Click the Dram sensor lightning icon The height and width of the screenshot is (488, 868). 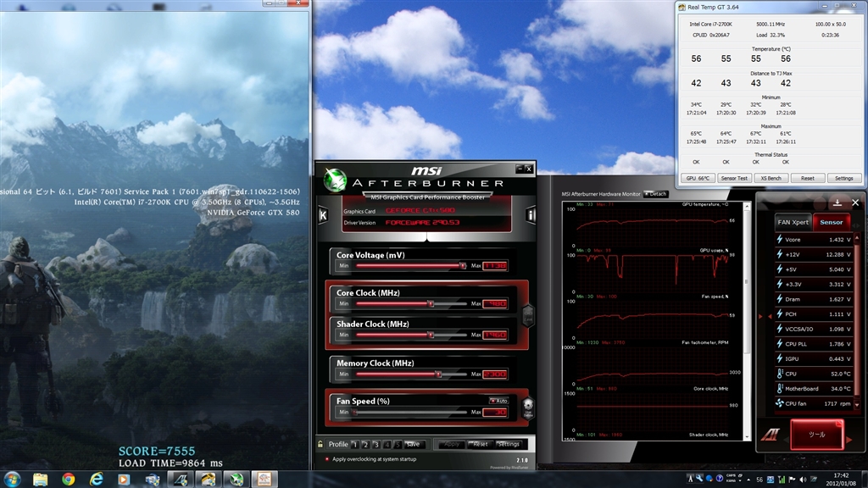pyautogui.click(x=780, y=299)
